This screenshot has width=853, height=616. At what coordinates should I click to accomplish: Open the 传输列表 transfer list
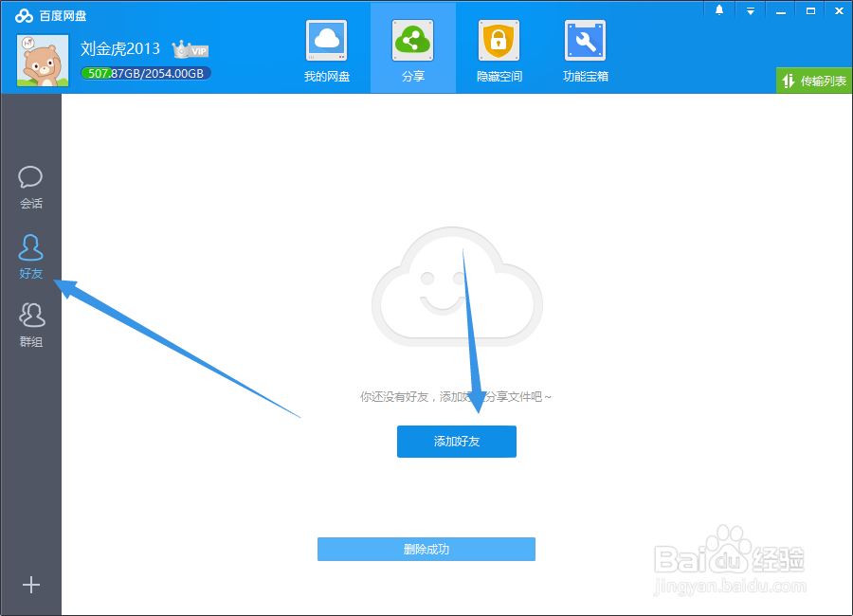point(814,82)
